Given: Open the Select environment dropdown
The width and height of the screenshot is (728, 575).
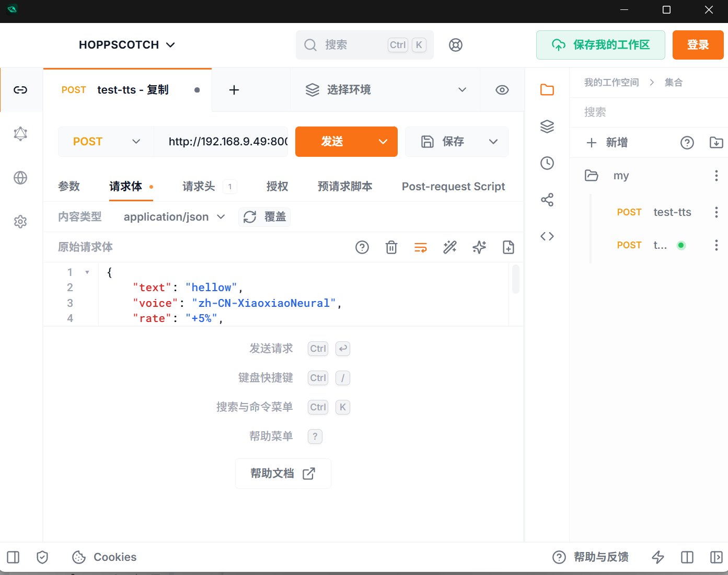Looking at the screenshot, I should (385, 90).
